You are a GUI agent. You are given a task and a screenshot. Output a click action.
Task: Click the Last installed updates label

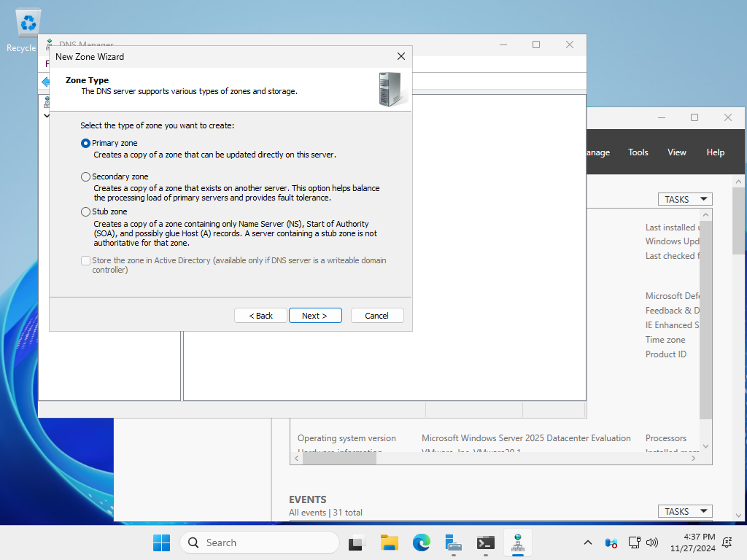[x=672, y=227]
